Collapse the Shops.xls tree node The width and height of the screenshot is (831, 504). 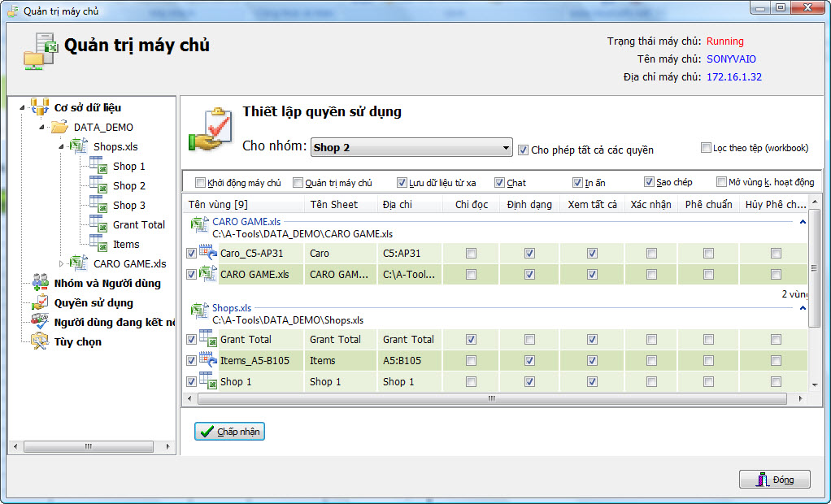tap(61, 147)
